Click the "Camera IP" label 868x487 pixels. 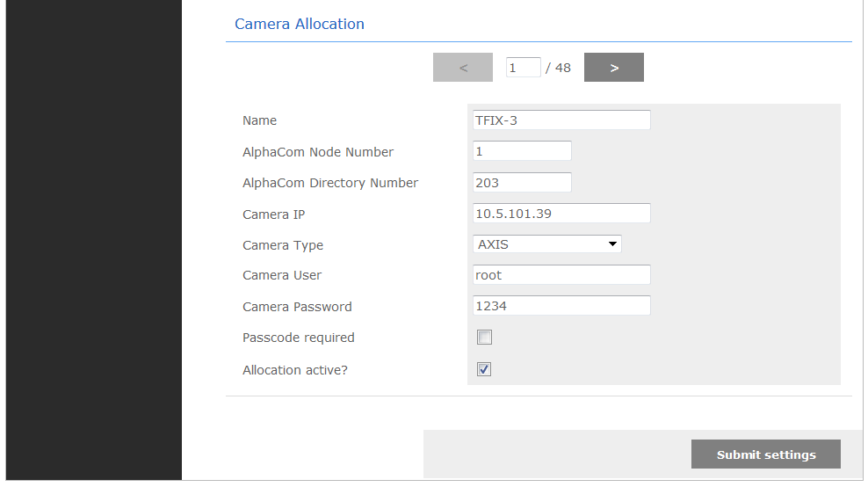pyautogui.click(x=273, y=214)
